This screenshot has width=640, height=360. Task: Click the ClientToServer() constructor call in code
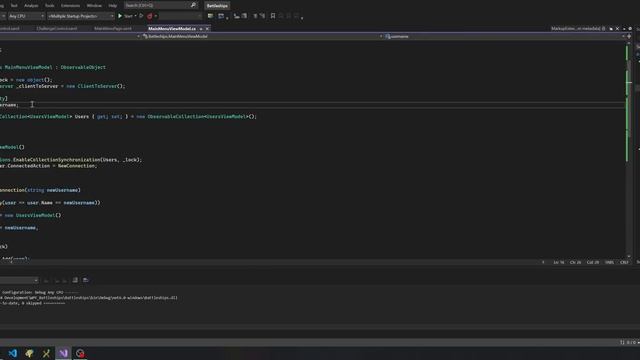(x=101, y=86)
